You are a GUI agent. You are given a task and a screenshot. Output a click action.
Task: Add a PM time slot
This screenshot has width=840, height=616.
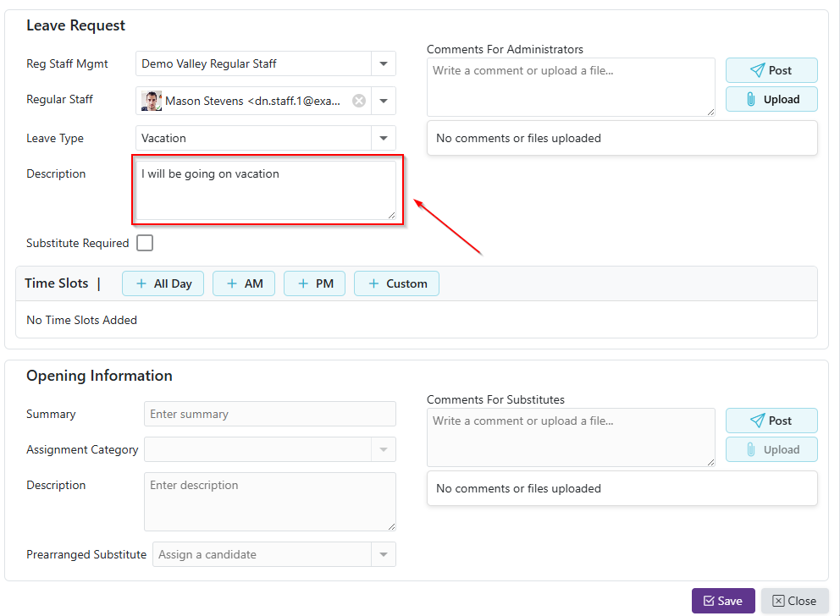(x=315, y=283)
